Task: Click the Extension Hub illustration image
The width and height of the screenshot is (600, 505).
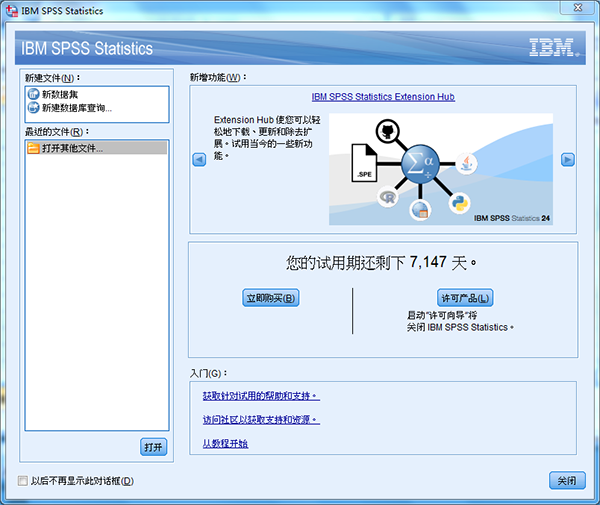Action: pos(441,169)
